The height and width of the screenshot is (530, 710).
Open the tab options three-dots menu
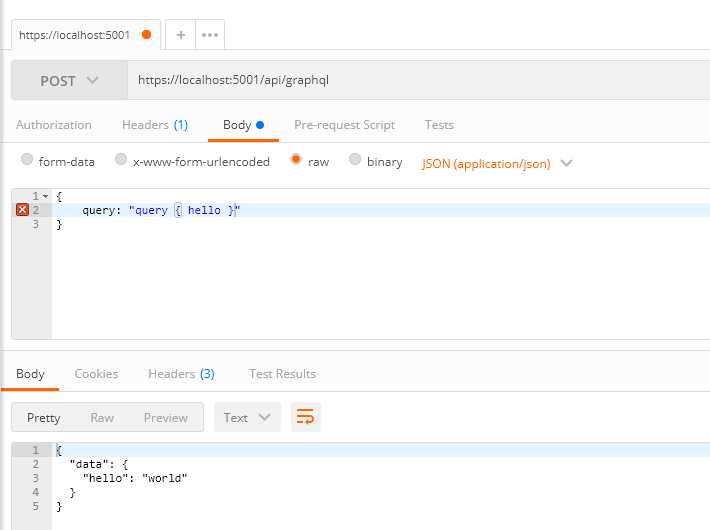[210, 35]
